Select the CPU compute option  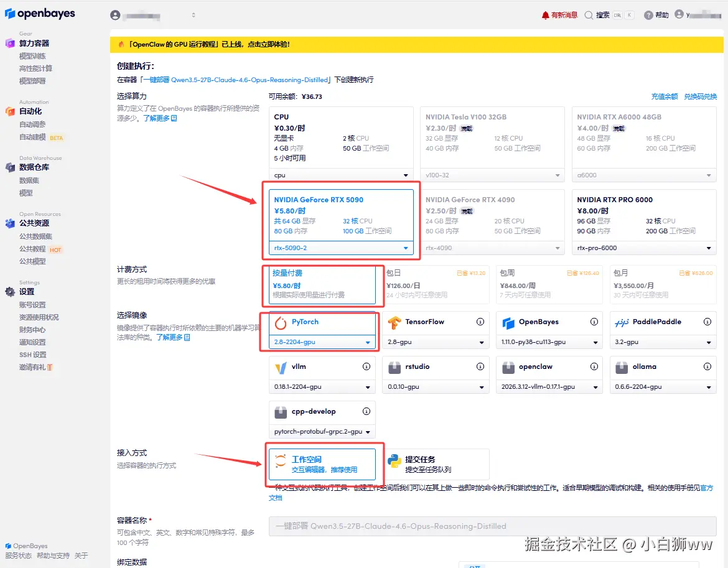[341, 137]
